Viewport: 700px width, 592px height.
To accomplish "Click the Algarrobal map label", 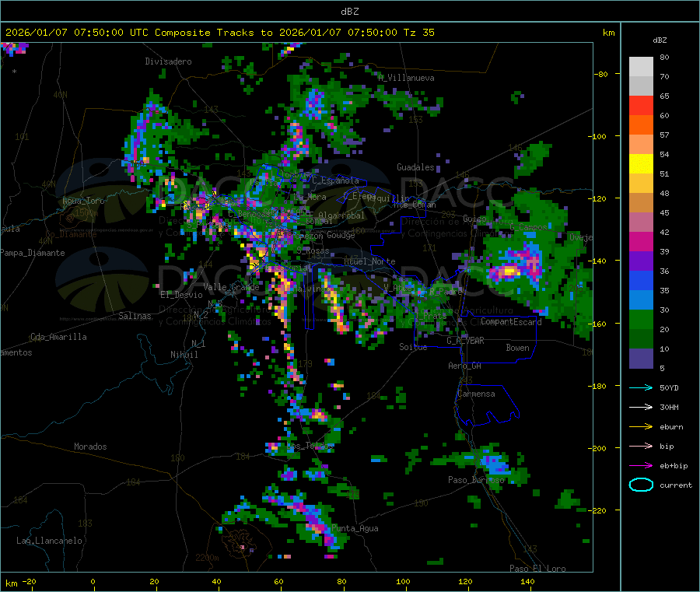I will (341, 215).
